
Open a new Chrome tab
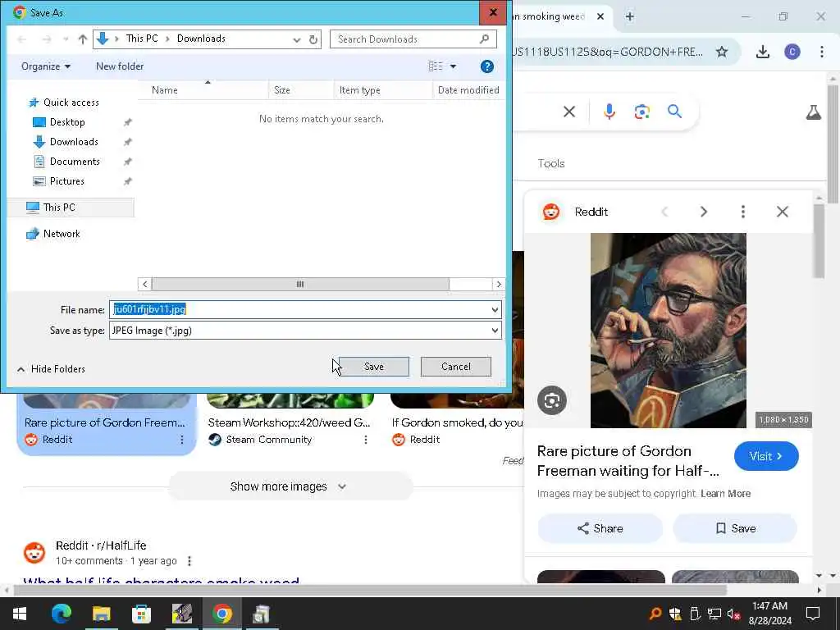(630, 16)
